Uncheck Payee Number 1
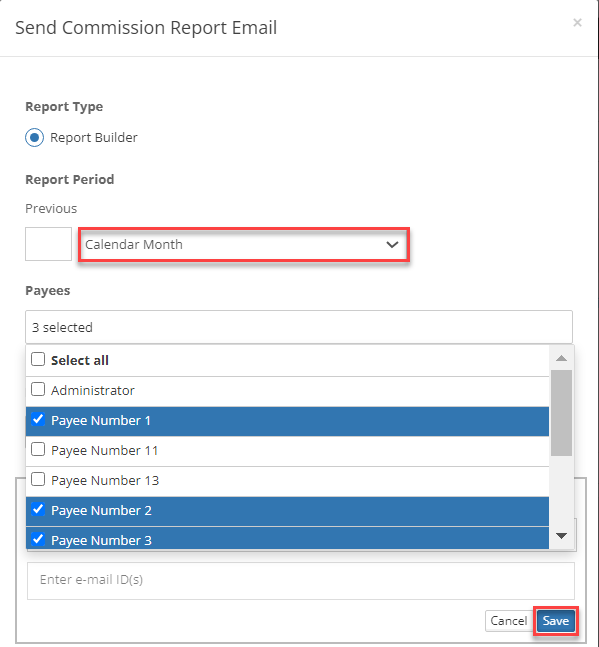Screen dimensions: 599x647 point(38,419)
